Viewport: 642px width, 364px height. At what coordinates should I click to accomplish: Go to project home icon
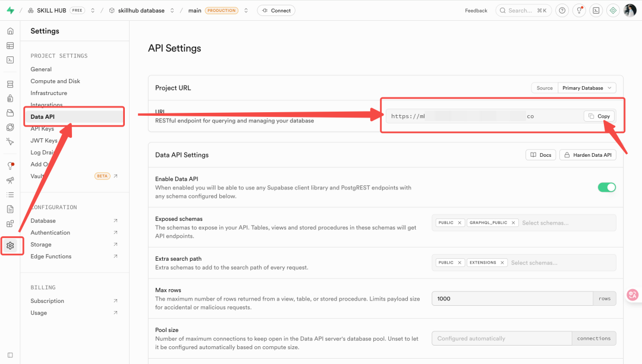coord(10,31)
